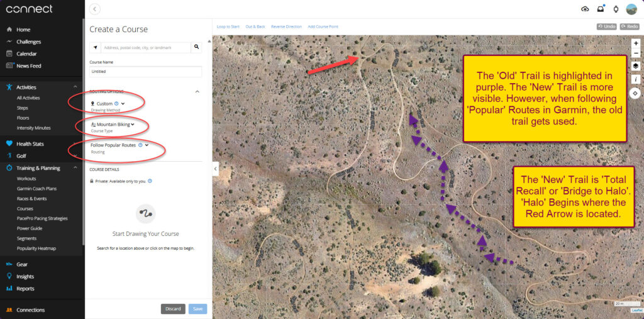Click the magnifier search button
644x319 pixels.
[196, 48]
